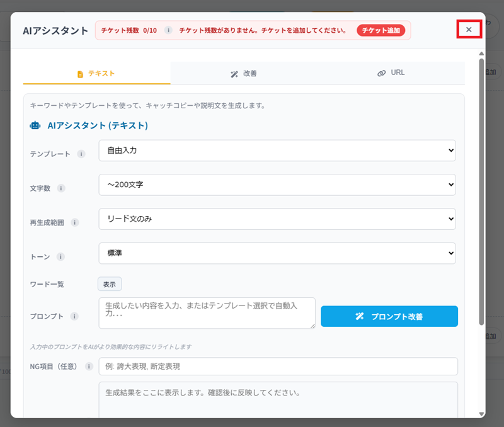
Task: Click the magic wand icon on the 改善 tab
Action: pos(233,73)
